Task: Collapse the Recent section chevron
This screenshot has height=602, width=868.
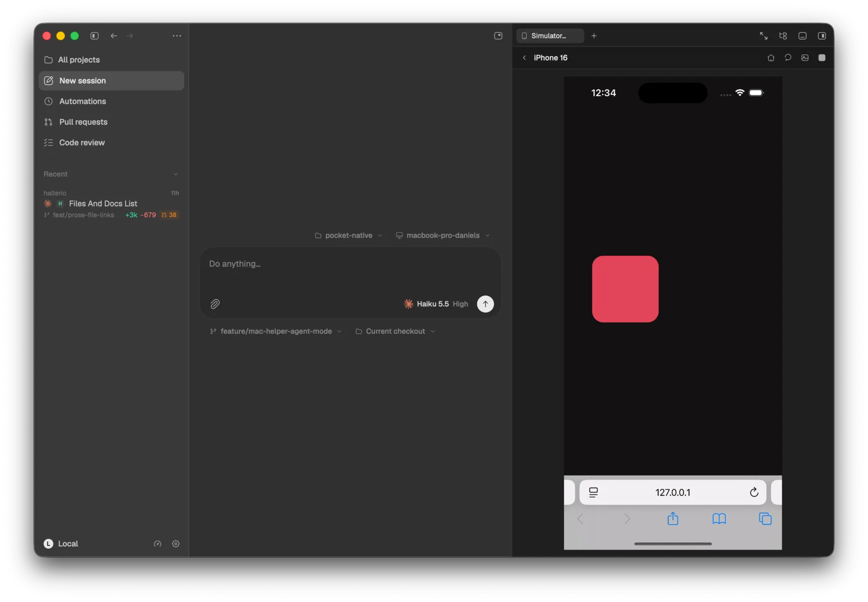Action: (176, 174)
